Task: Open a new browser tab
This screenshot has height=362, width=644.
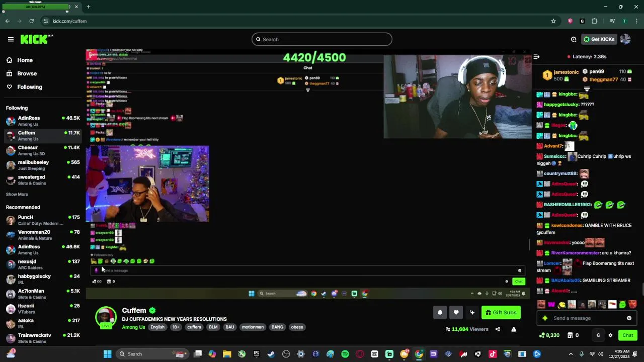Action: [88, 7]
